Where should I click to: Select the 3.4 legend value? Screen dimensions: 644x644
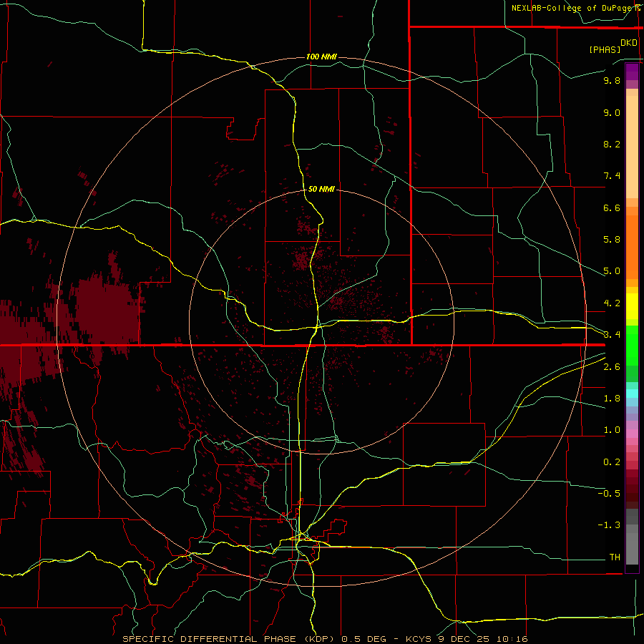point(612,335)
